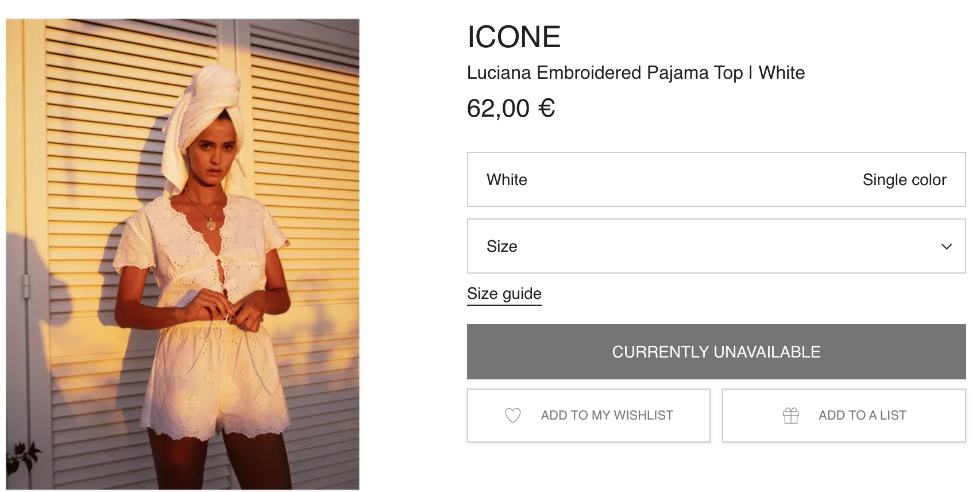Open the pajama product photo

click(x=183, y=254)
